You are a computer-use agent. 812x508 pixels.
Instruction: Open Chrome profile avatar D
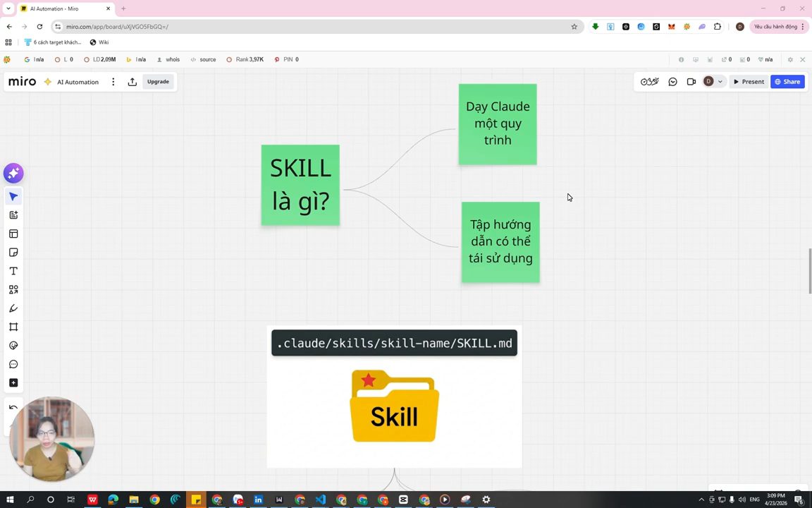pos(740,26)
